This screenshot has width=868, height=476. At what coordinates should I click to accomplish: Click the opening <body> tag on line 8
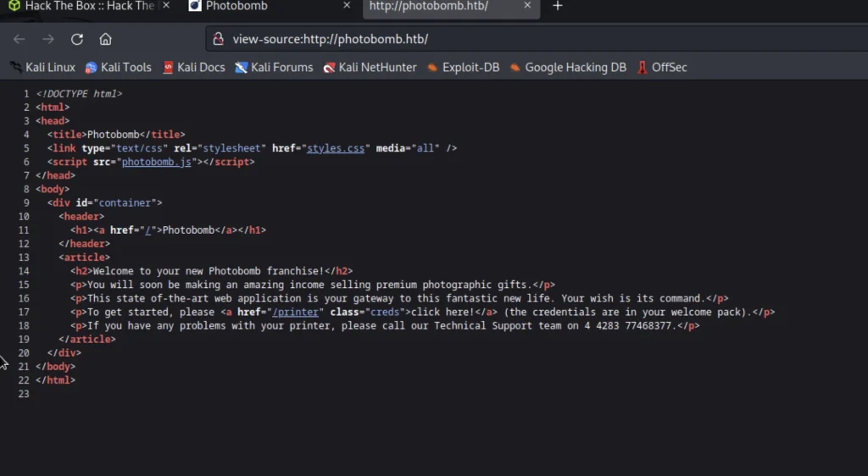(x=53, y=189)
